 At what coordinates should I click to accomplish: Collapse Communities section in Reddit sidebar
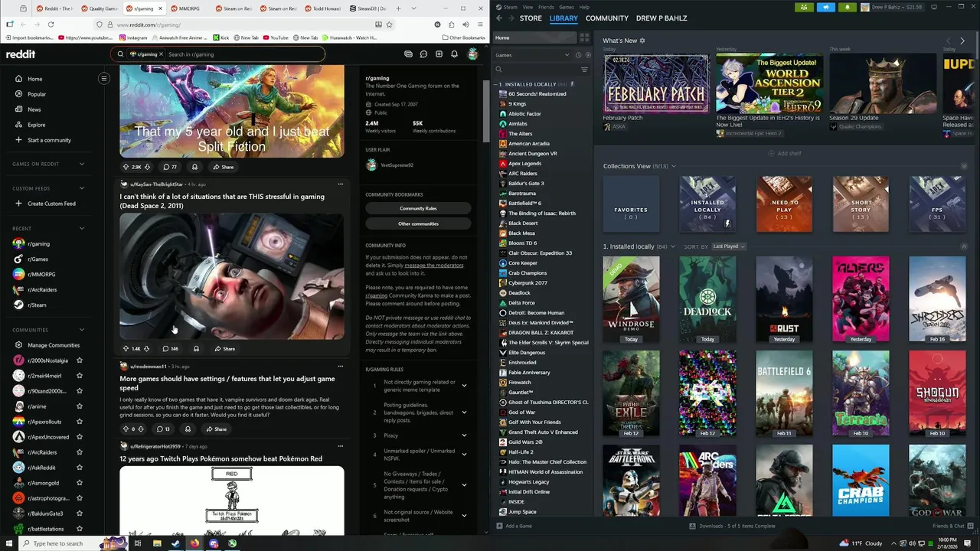pos(82,330)
